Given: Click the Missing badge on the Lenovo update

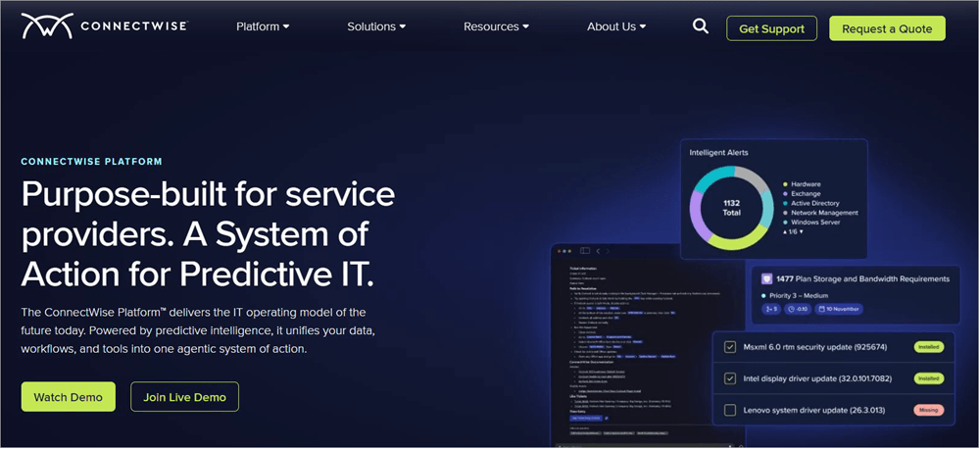Looking at the screenshot, I should [928, 410].
